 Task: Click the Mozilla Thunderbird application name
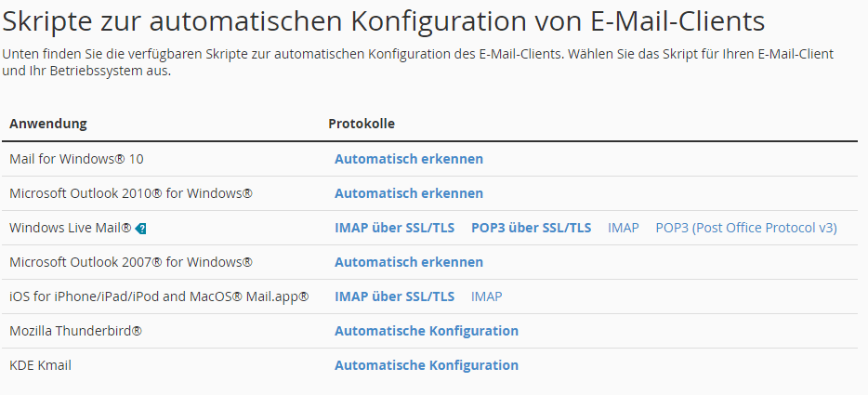(75, 331)
